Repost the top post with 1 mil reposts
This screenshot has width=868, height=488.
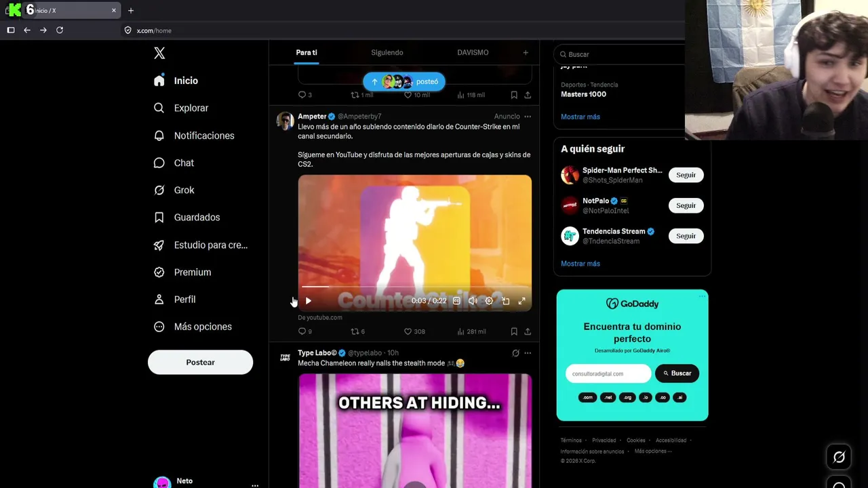[362, 95]
